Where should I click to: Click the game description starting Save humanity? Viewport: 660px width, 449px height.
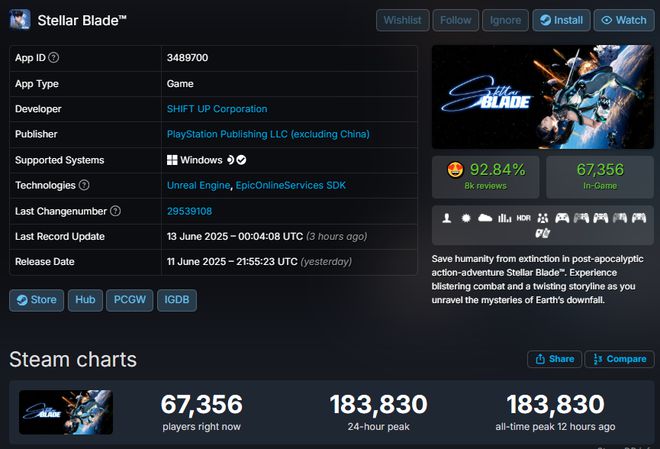[x=538, y=279]
